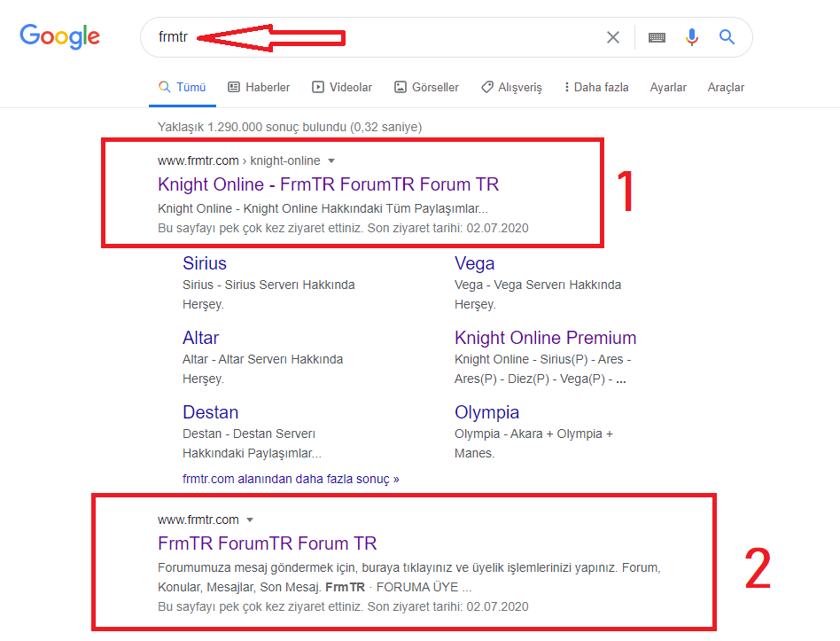
Task: Open the Videolar tab
Action: (x=342, y=88)
